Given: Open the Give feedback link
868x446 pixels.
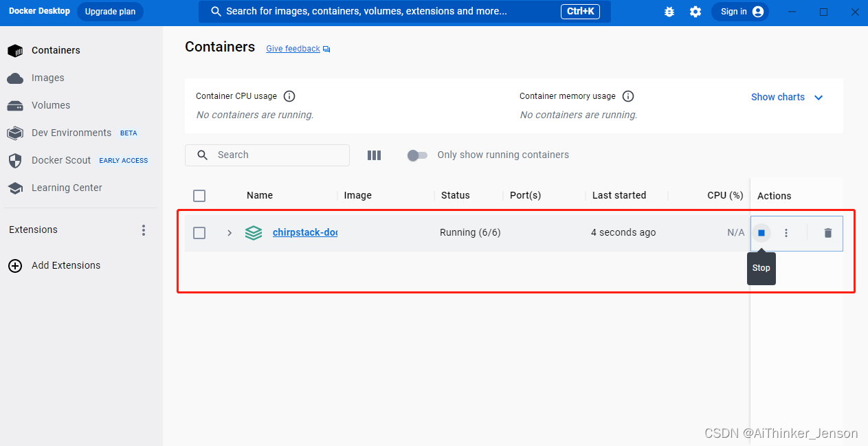Looking at the screenshot, I should pyautogui.click(x=292, y=48).
